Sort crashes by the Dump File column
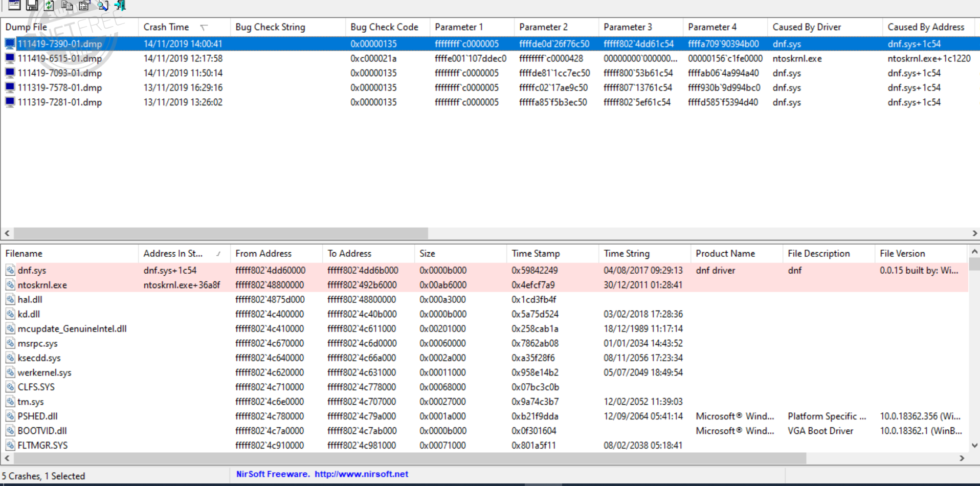This screenshot has width=980, height=486. (x=70, y=27)
